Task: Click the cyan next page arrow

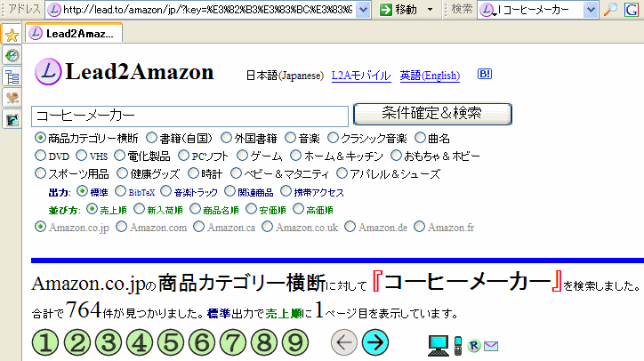Action: coord(375,342)
